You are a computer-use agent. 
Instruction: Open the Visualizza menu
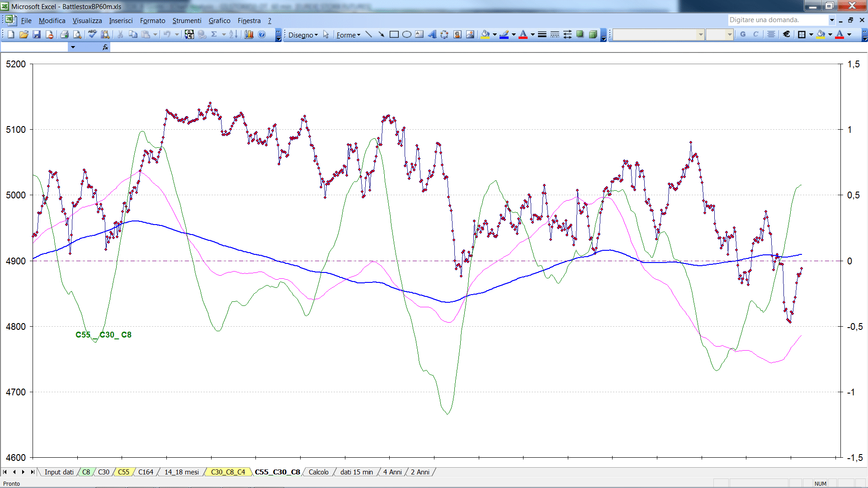click(x=87, y=20)
